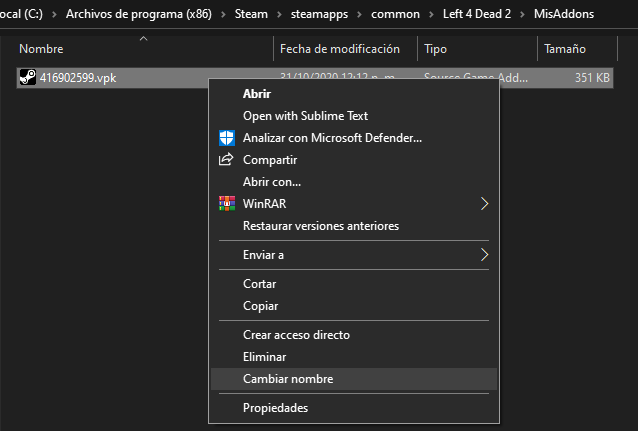Expand the WinRAR submenu arrow
Viewport: 638px width, 431px height.
click(x=485, y=204)
